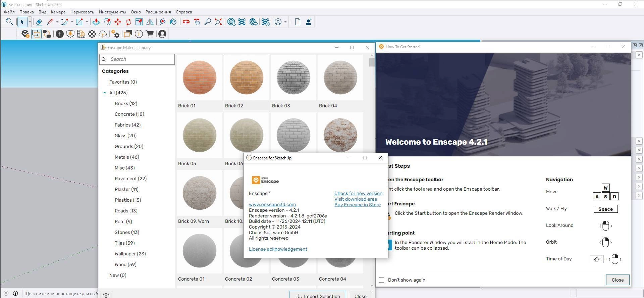Activate the Arc tool
Image resolution: width=644 pixels, height=298 pixels.
click(65, 22)
